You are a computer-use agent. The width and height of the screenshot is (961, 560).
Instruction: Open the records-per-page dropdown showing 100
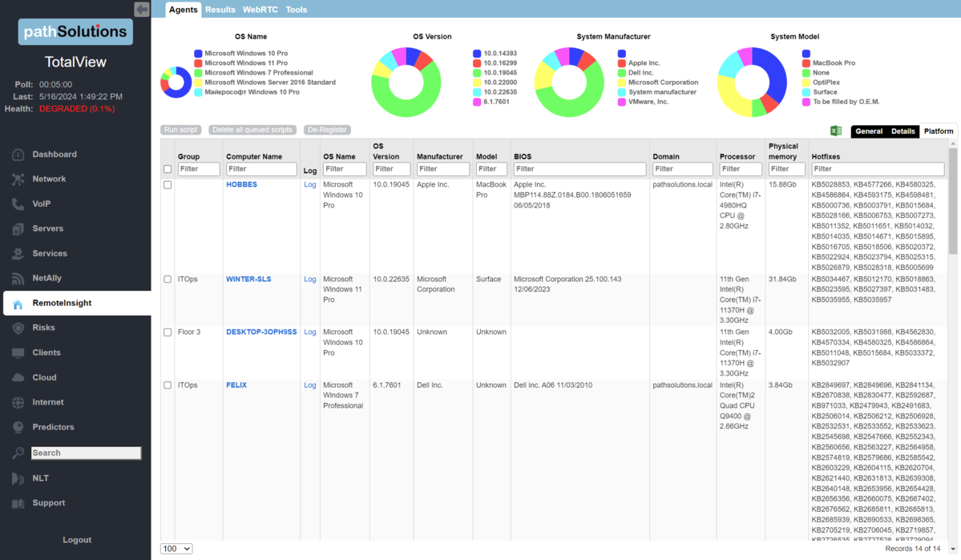[x=176, y=549]
